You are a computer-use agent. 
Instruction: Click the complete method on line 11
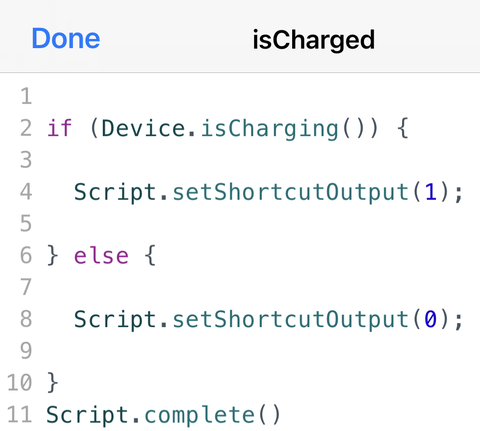point(200,416)
